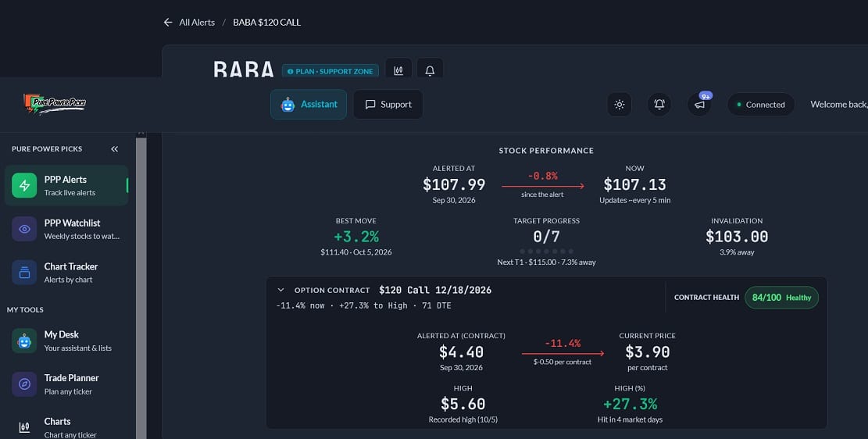Screen dimensions: 868x439
Task: Click the $120 Call 12/18/2026 contract title
Action: coord(435,290)
